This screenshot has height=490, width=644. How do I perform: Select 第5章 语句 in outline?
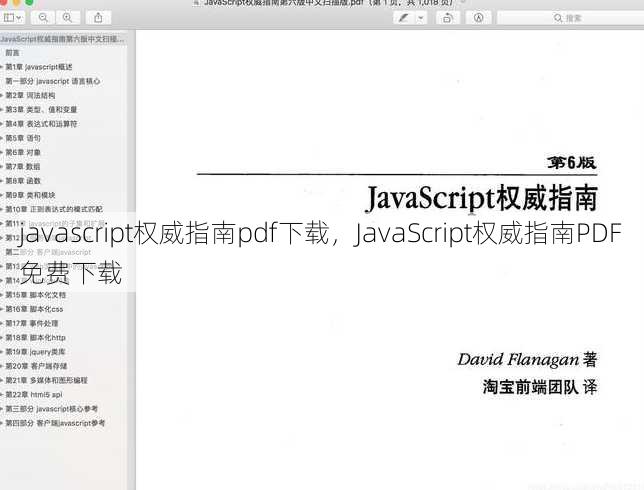pyautogui.click(x=23, y=138)
